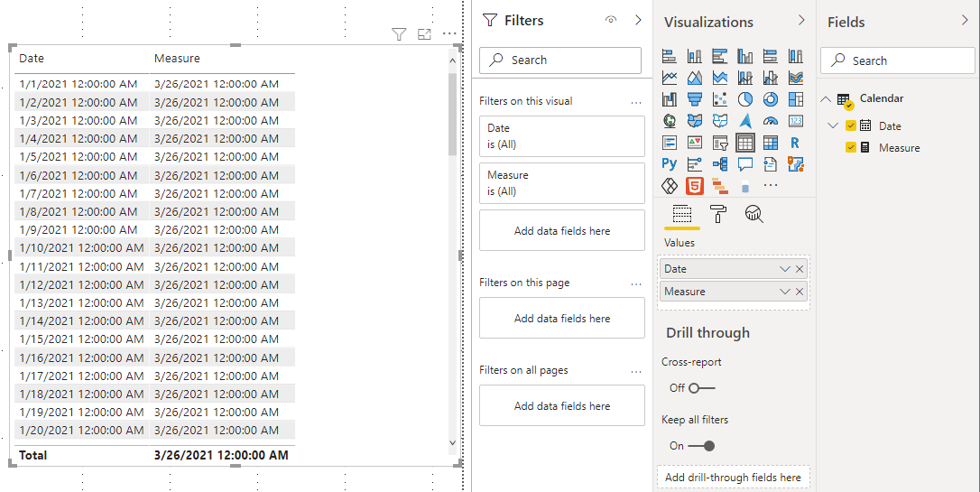Turn on the Cross-report toggle
Screen dimensions: 980x492
[700, 387]
